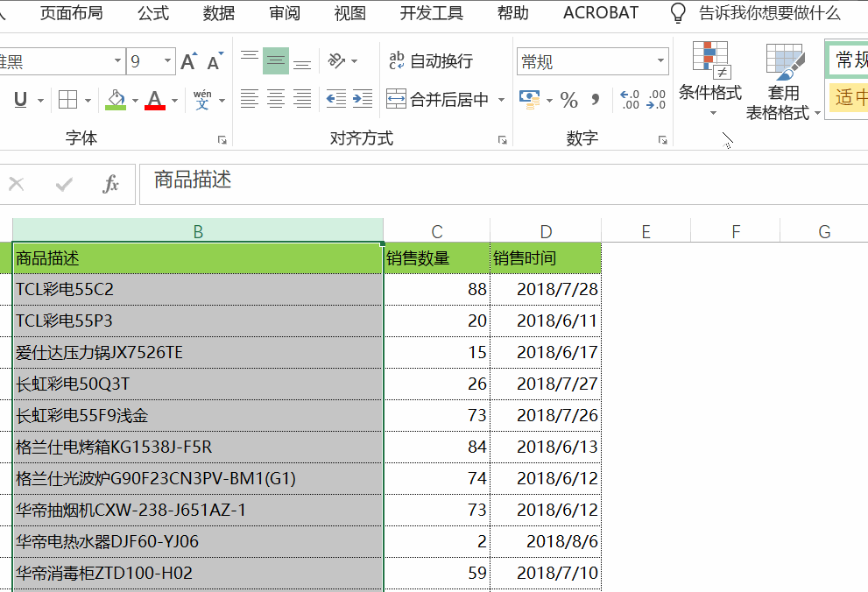Image resolution: width=868 pixels, height=592 pixels.
Task: Apply red font color icon
Action: pos(155,100)
